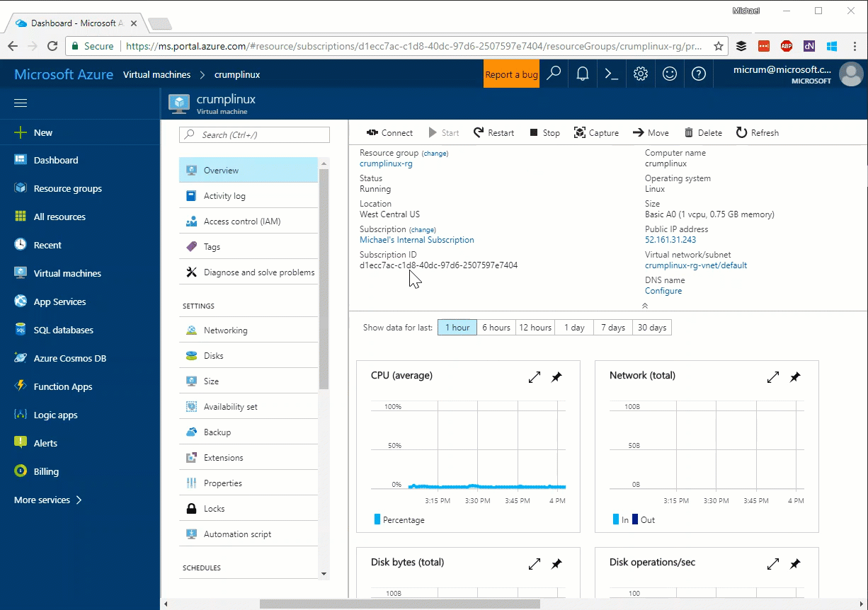Toggle the hamburger sidebar menu

tap(21, 103)
